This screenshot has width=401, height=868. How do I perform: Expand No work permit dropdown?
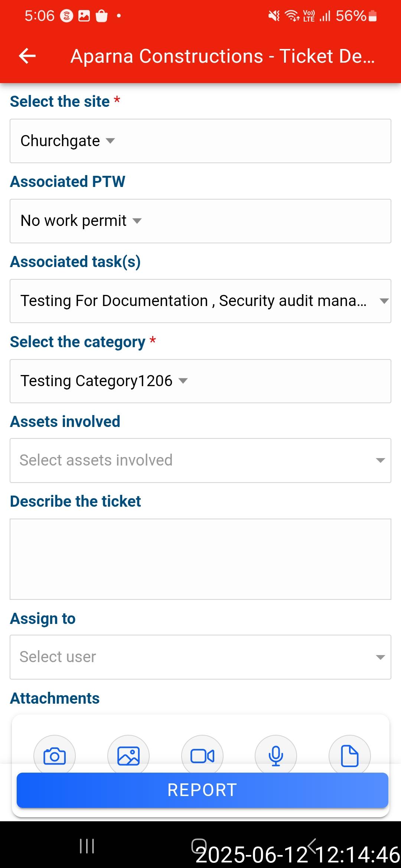click(81, 221)
